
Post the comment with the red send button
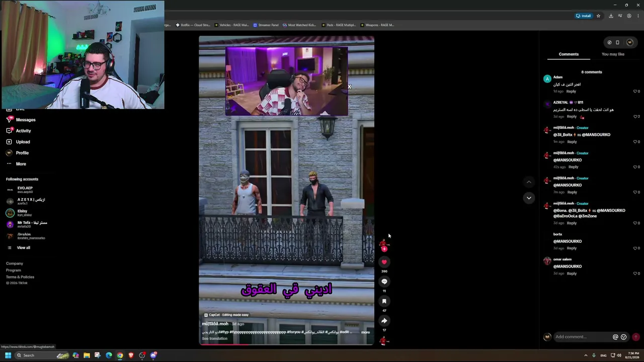click(x=636, y=337)
